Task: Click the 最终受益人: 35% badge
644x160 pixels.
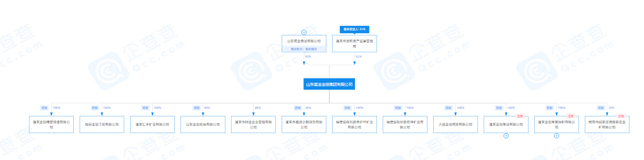Action: point(354,29)
